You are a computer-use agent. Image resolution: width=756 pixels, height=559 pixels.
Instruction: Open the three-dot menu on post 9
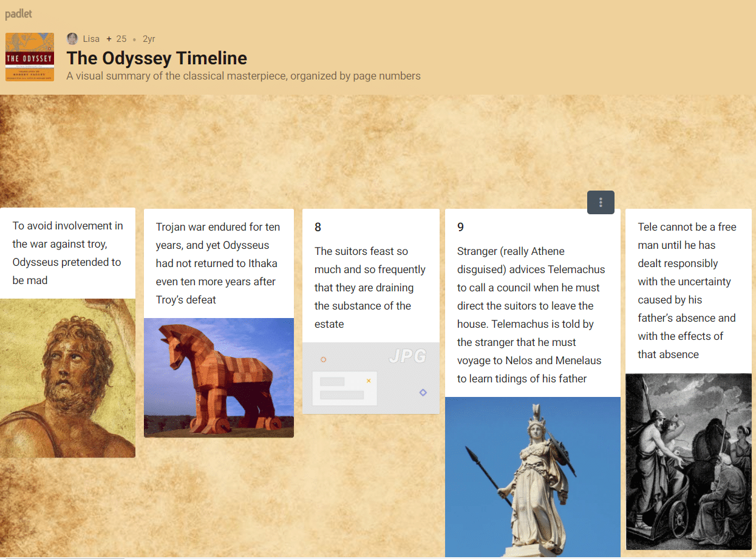(x=601, y=202)
